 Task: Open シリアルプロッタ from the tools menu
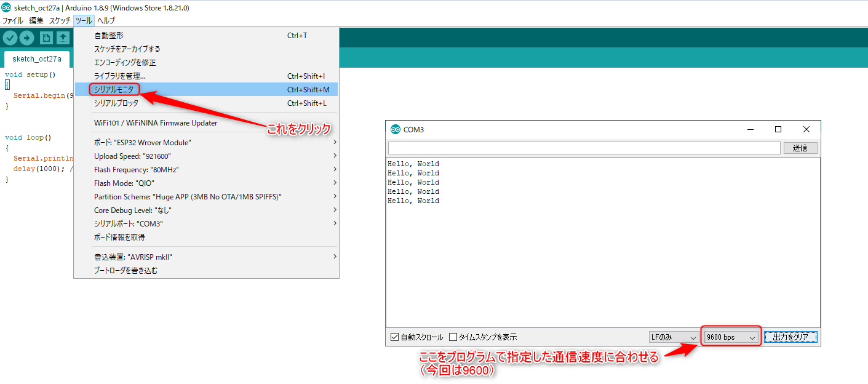[x=207, y=103]
